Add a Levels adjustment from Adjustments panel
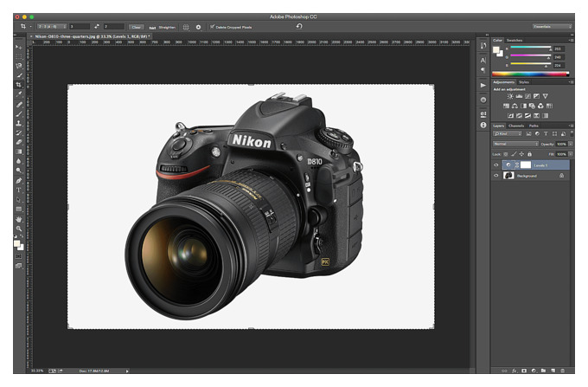 pos(519,96)
